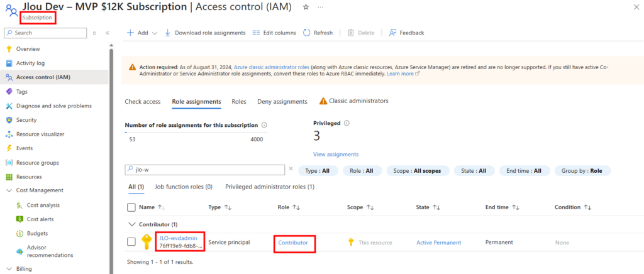
Task: Collapse the Contributor (1) group
Action: pyautogui.click(x=131, y=224)
